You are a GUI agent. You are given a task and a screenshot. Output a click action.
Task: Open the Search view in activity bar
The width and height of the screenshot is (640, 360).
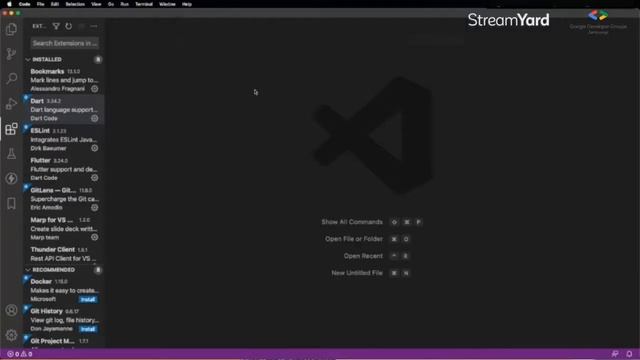point(11,78)
